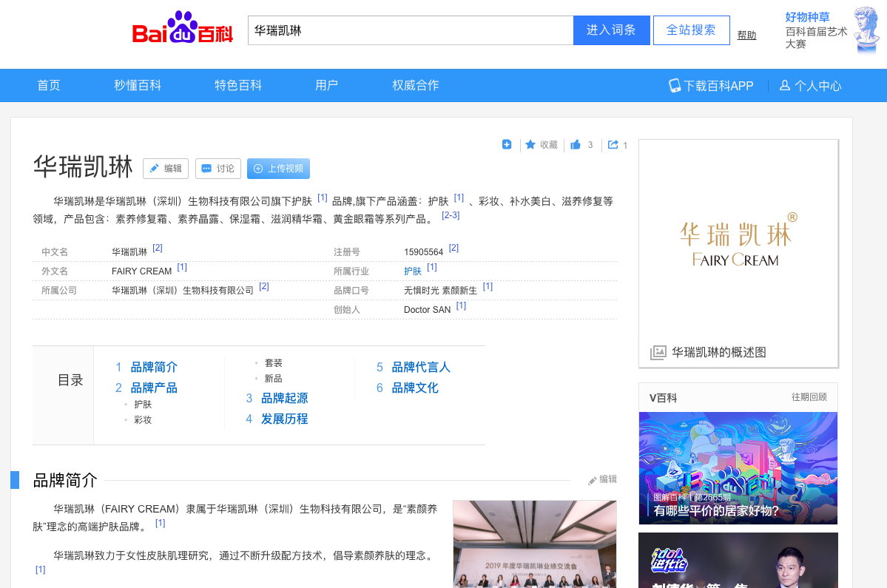Image resolution: width=887 pixels, height=588 pixels.
Task: Open 个人中心 in navigation bar
Action: (818, 86)
